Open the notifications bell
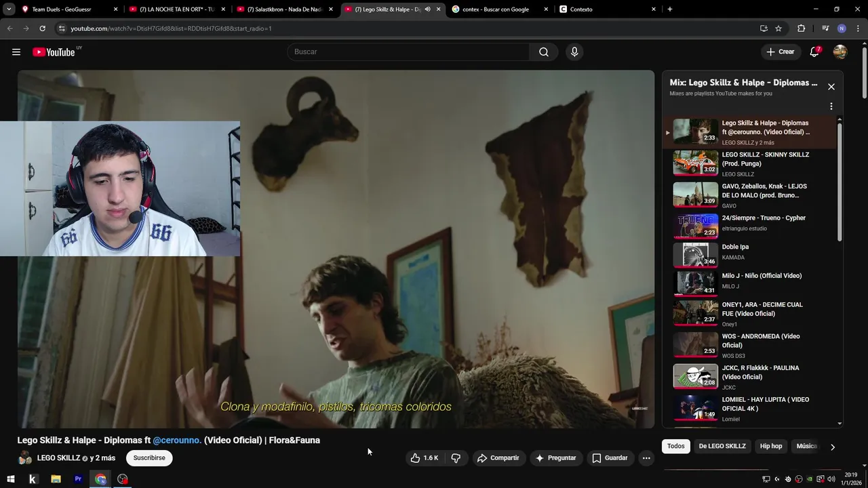The image size is (868, 488). pyautogui.click(x=814, y=52)
